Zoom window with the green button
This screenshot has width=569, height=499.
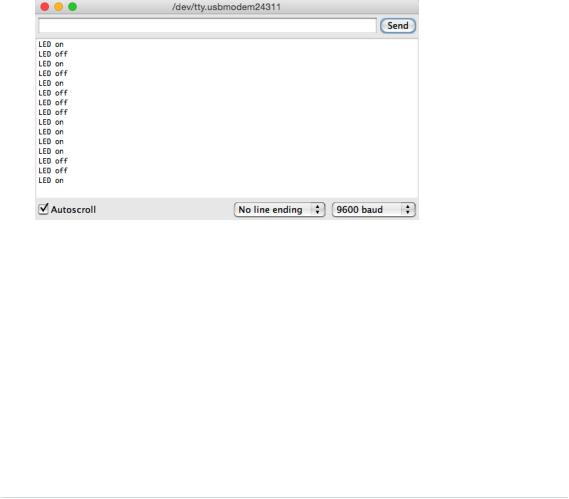click(x=73, y=7)
